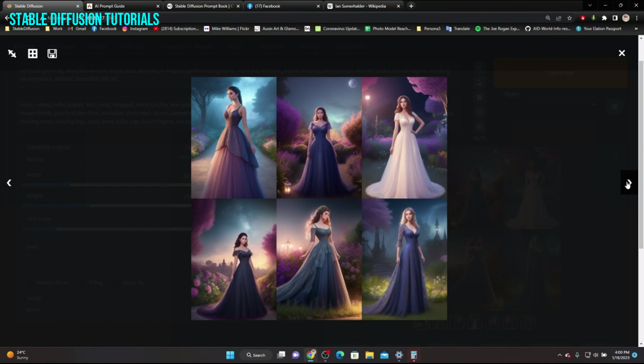
Task: Open OBS Studio from taskbar
Action: pyautogui.click(x=325, y=355)
